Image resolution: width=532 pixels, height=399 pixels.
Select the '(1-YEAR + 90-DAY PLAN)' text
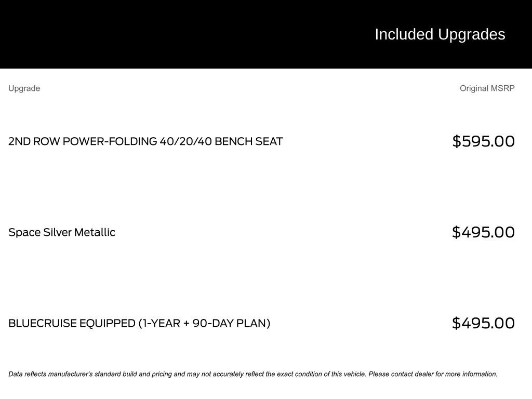204,323
